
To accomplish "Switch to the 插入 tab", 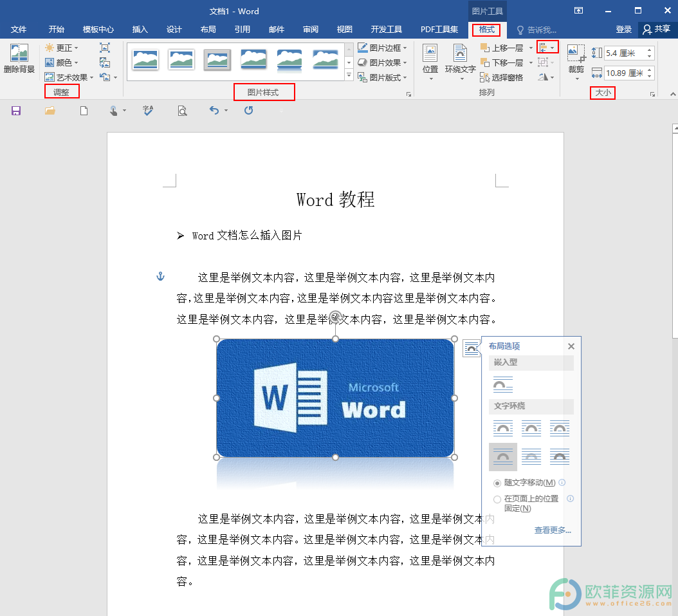I will 140,30.
